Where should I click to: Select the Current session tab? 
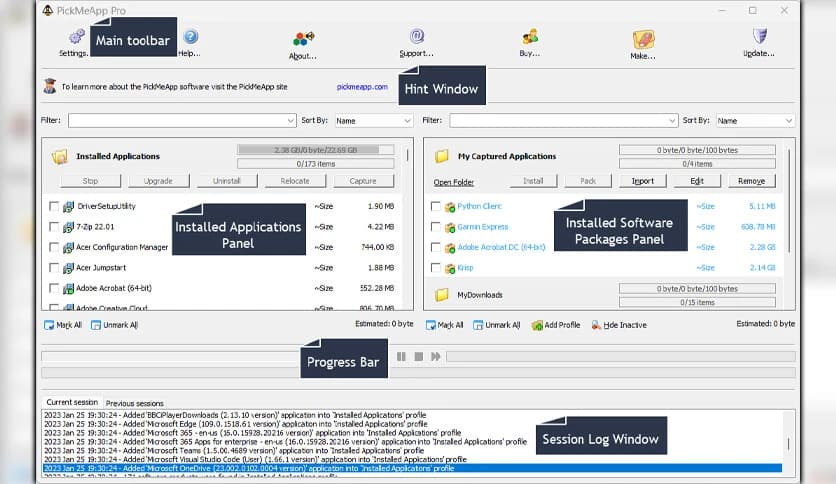(x=72, y=403)
